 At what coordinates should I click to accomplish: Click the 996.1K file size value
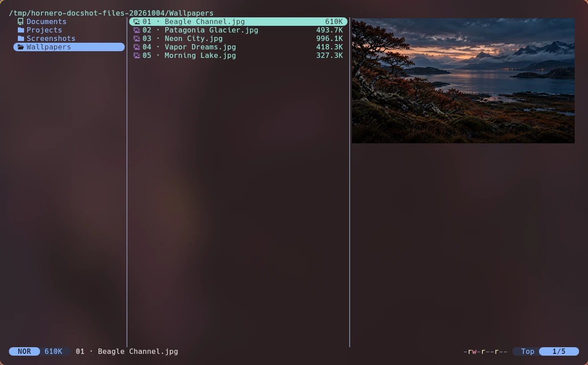point(330,38)
